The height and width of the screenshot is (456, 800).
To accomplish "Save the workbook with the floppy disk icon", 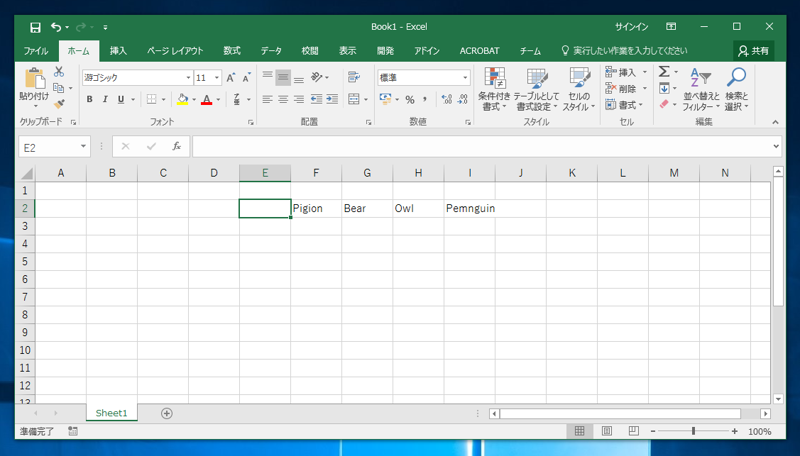I will 35,27.
